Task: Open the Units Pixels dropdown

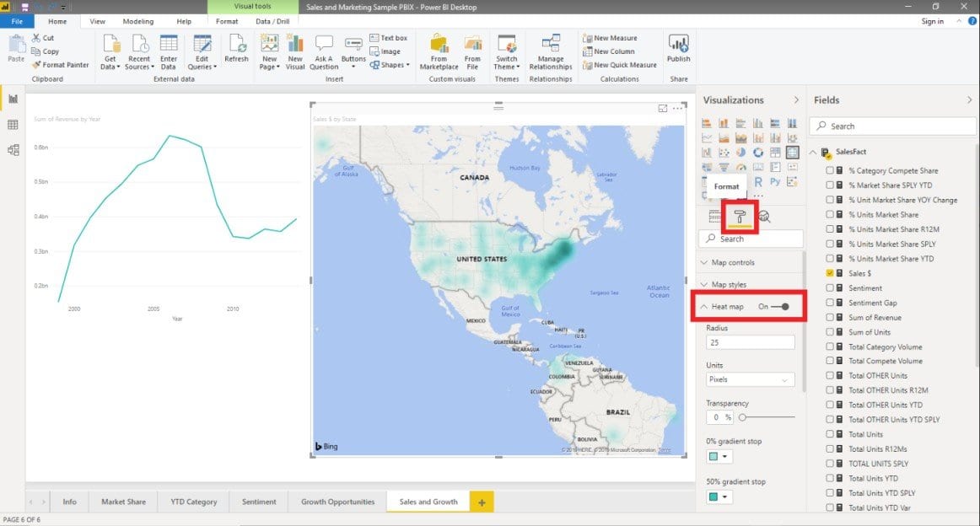Action: tap(750, 379)
